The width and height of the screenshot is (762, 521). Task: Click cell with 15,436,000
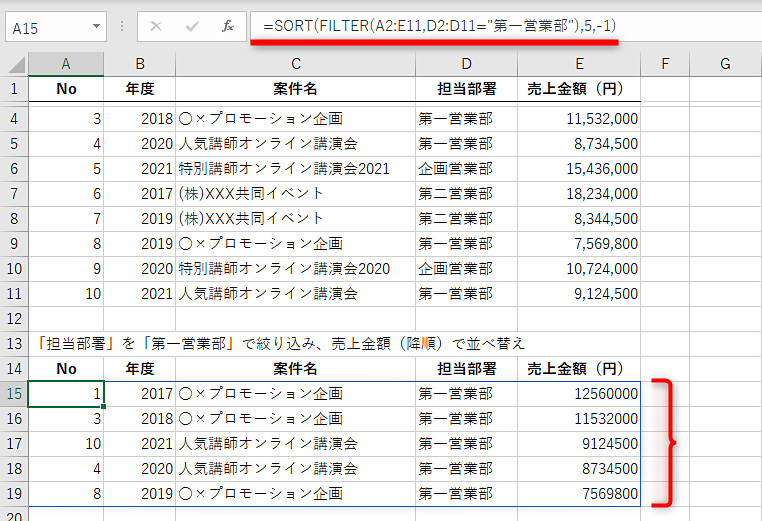pyautogui.click(x=579, y=169)
